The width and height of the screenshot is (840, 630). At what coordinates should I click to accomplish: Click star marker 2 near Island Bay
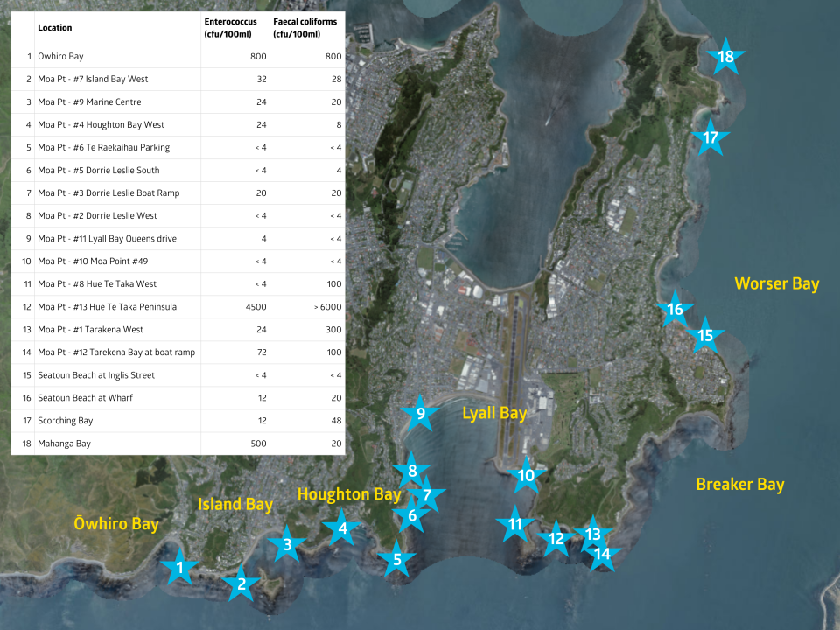pyautogui.click(x=241, y=584)
